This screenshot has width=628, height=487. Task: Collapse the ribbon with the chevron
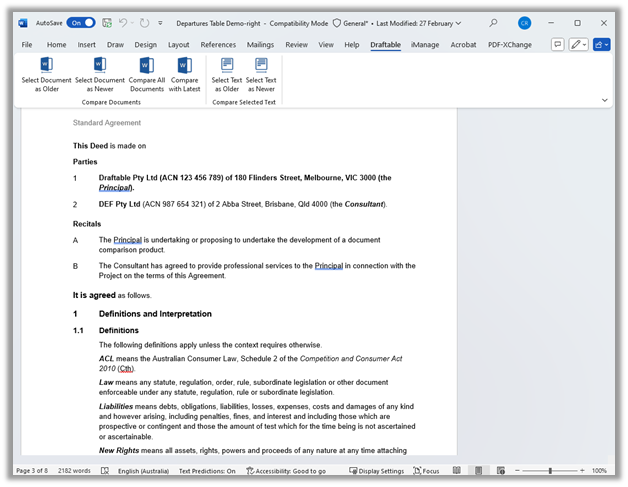point(605,100)
